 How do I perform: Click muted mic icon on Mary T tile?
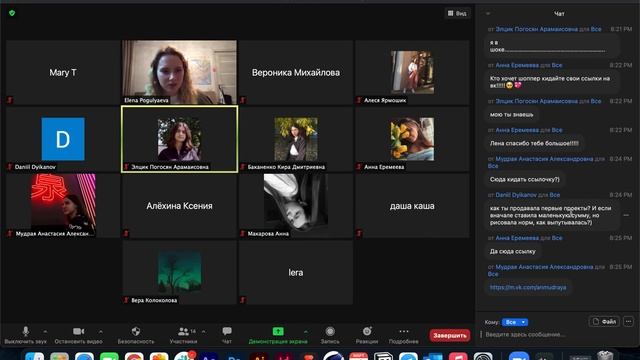tap(10, 100)
